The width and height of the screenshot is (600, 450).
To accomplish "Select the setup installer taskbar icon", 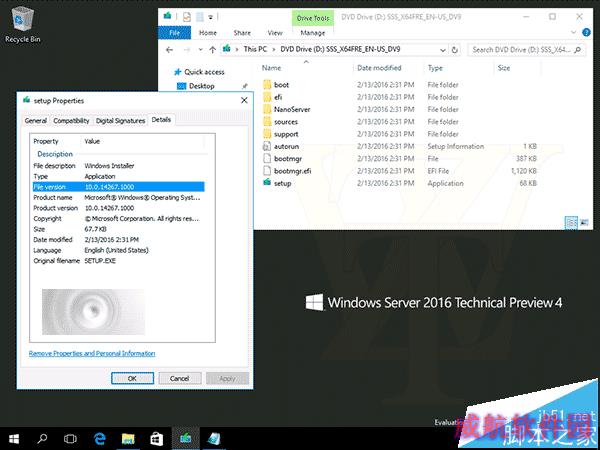I will [186, 438].
